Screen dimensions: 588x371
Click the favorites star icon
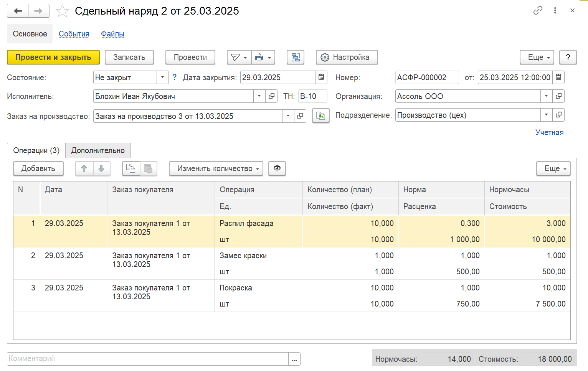62,11
